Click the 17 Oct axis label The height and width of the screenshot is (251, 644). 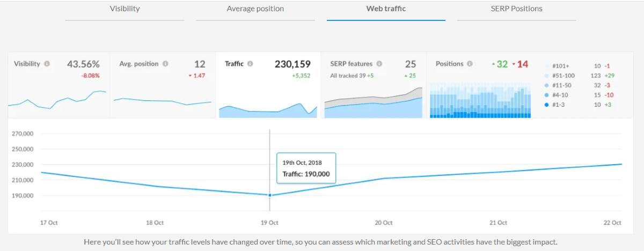click(49, 223)
